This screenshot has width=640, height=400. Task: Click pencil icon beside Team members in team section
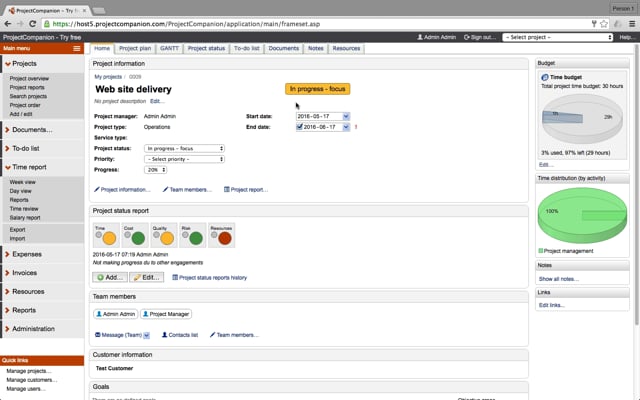click(212, 335)
